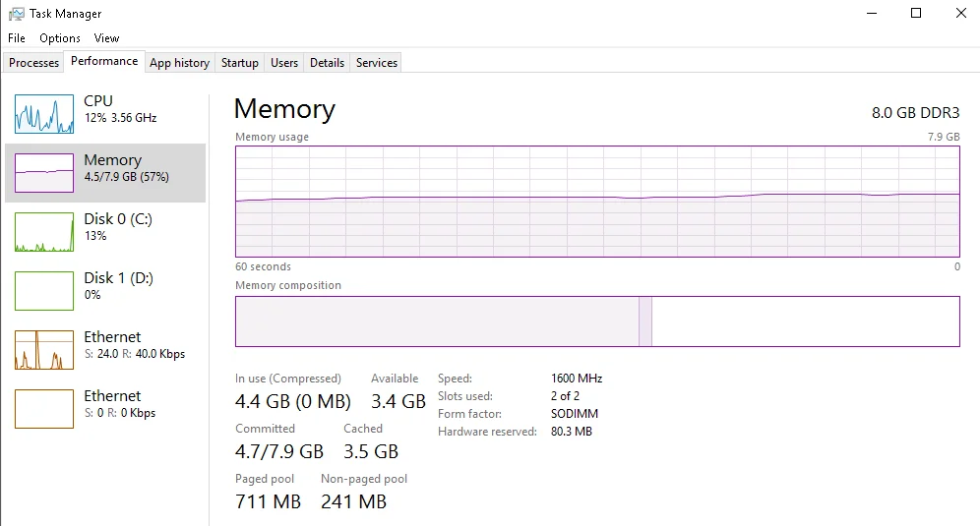Select the idle Ethernet adapter with 0 Kbps
Screen dimensions: 980x526
click(x=44, y=409)
